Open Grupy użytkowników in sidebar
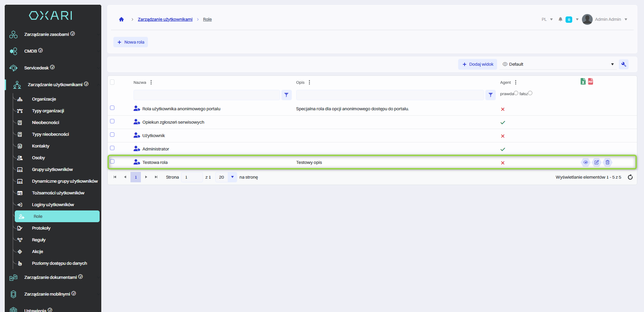644x312 pixels. (52, 170)
